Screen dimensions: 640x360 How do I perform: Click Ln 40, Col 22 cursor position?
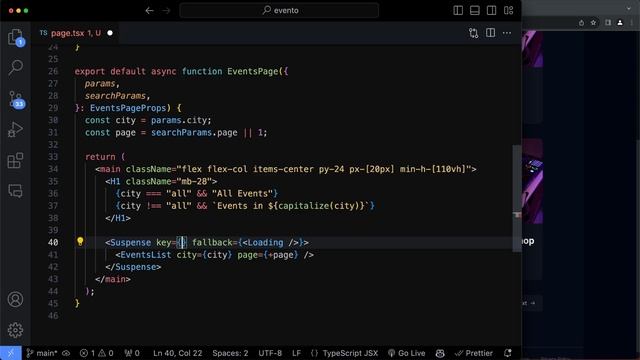(178, 353)
